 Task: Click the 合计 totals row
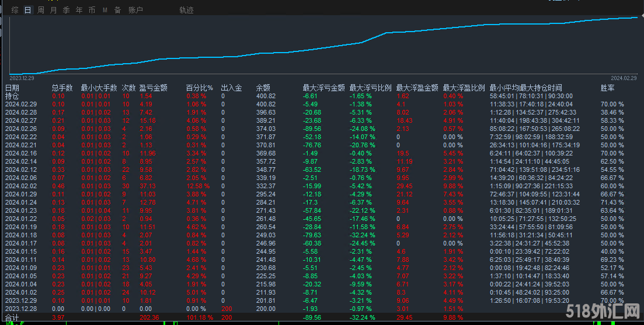coord(12,317)
